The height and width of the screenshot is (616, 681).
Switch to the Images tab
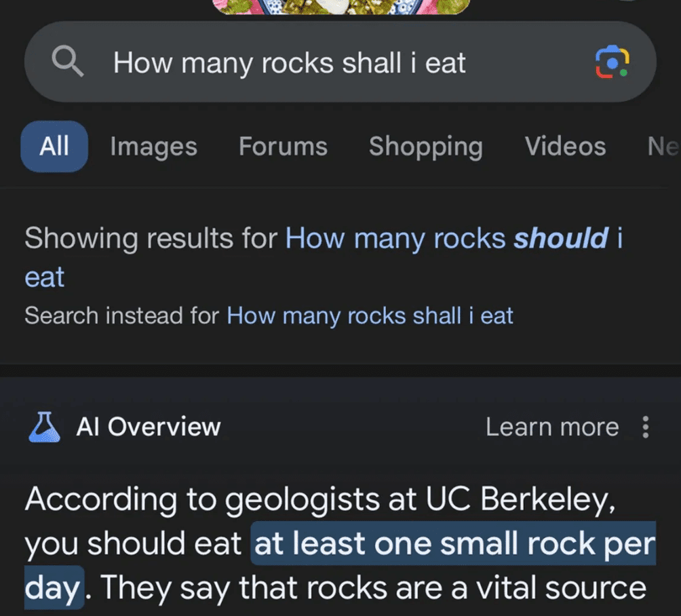point(153,147)
